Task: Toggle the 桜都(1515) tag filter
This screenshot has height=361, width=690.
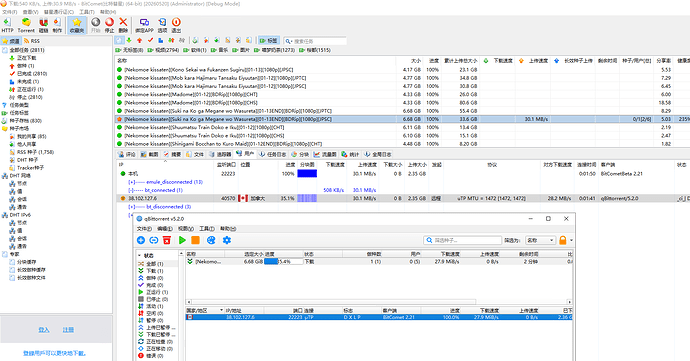Action: pos(315,50)
